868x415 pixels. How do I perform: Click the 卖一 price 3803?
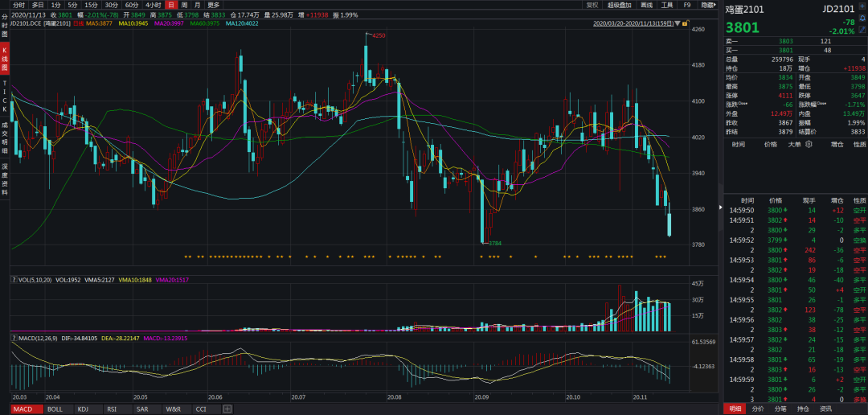[785, 42]
